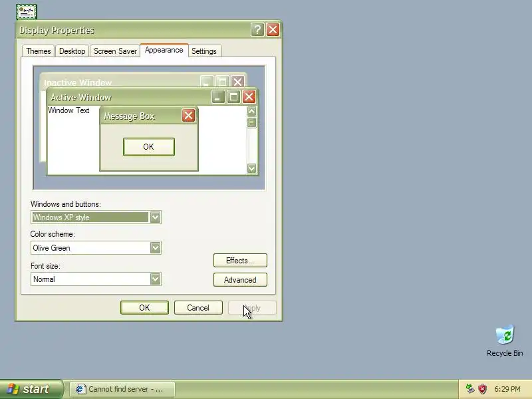
Task: Click the OK button in the preview Message Box
Action: click(148, 146)
